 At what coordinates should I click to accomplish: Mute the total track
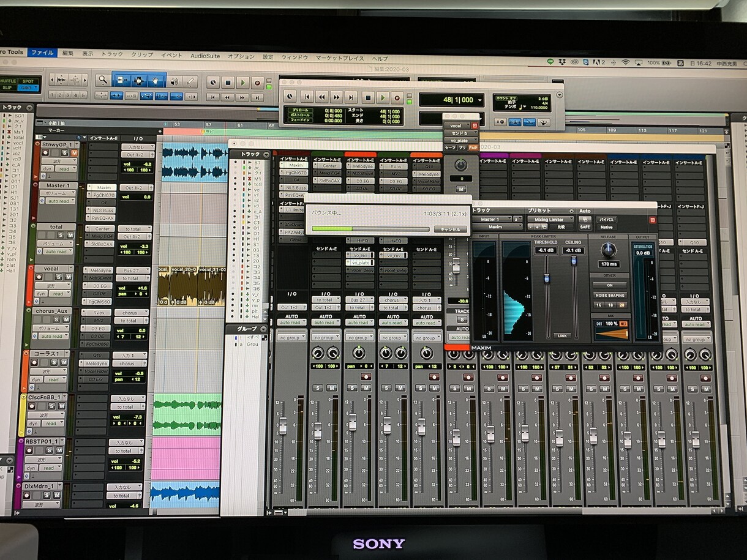coord(70,235)
